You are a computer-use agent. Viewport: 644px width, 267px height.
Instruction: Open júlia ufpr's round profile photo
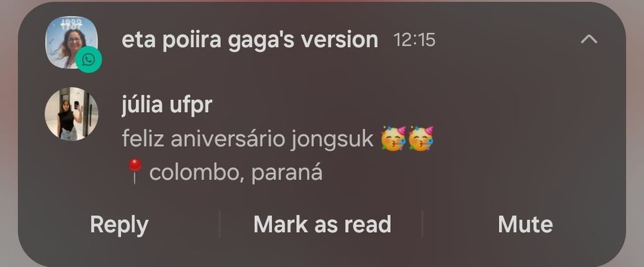71,114
